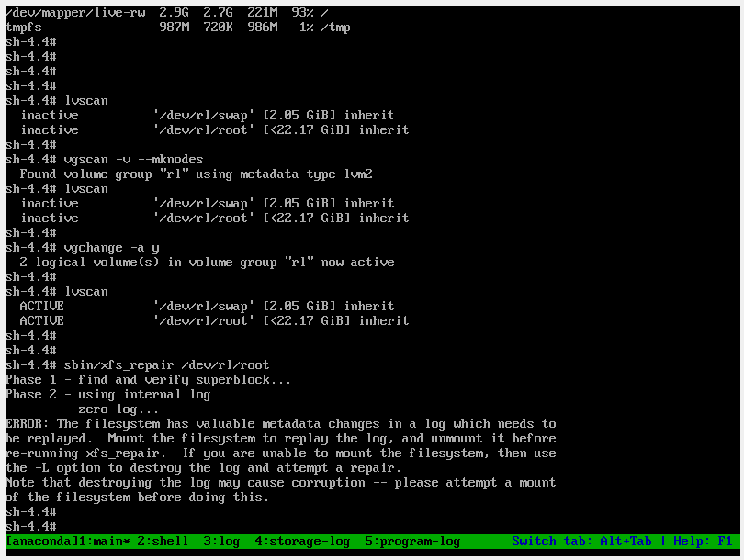Click the Found volume group rl message
Image resolution: width=744 pixels, height=560 pixels.
(193, 174)
